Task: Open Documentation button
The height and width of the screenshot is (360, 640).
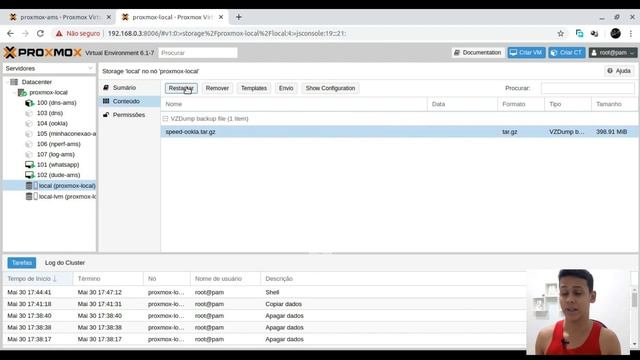Action: tap(478, 53)
